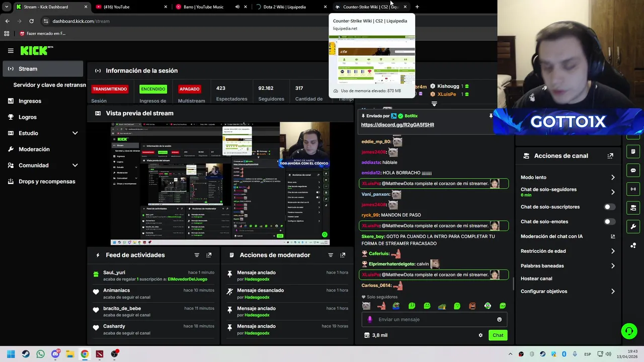Click the Skere_boy username in chat
Screen dimensions: 644x362
click(x=373, y=236)
